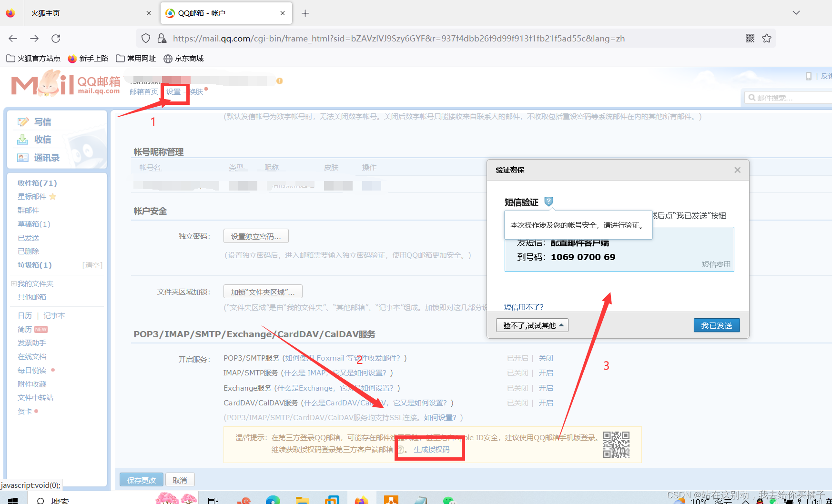Click 开启 for CardDAV/CalDAV服务

point(546,403)
